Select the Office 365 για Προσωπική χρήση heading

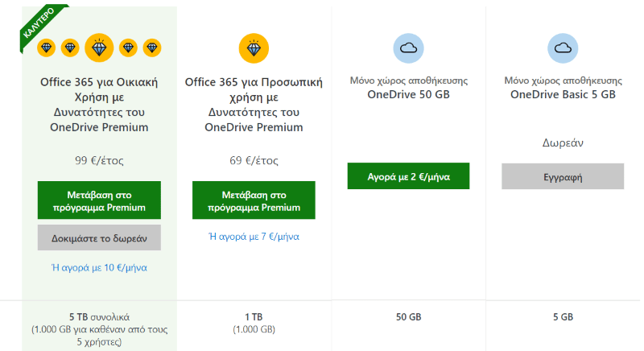pos(254,105)
